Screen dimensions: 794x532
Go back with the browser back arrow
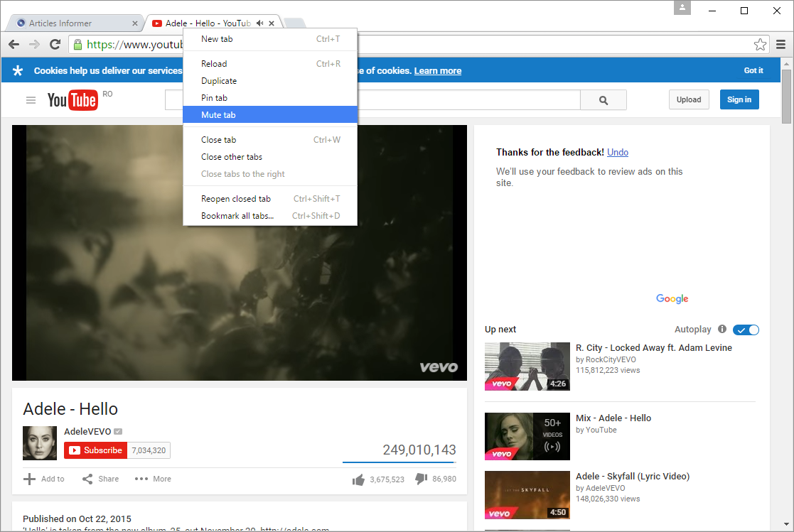click(x=14, y=45)
